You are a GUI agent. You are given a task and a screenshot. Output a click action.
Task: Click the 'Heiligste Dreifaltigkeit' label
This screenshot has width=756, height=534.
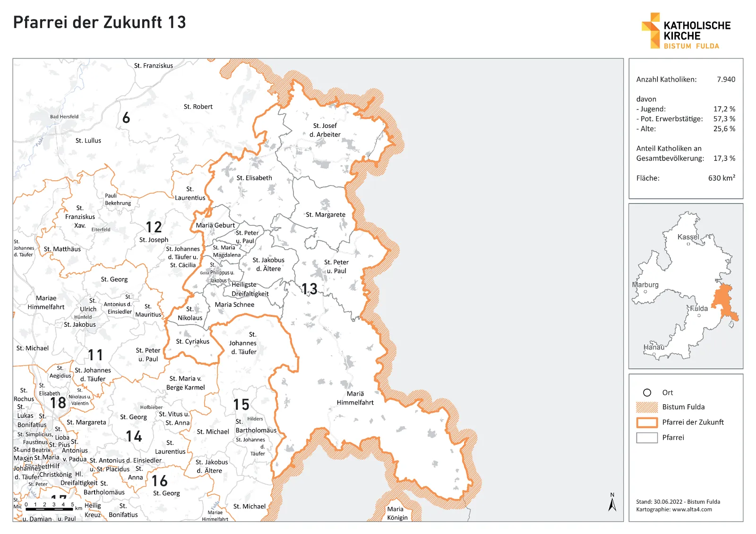(x=250, y=289)
